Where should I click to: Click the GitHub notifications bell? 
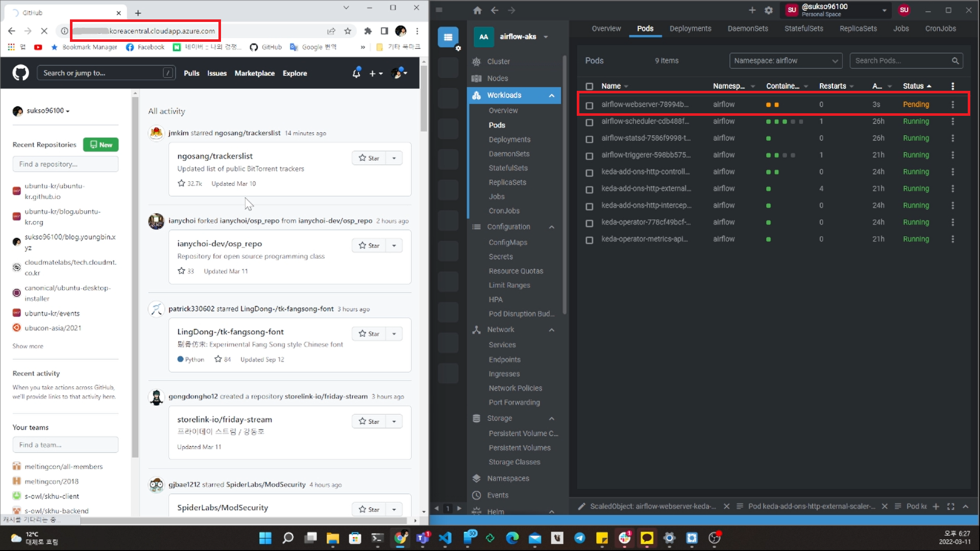click(x=356, y=73)
